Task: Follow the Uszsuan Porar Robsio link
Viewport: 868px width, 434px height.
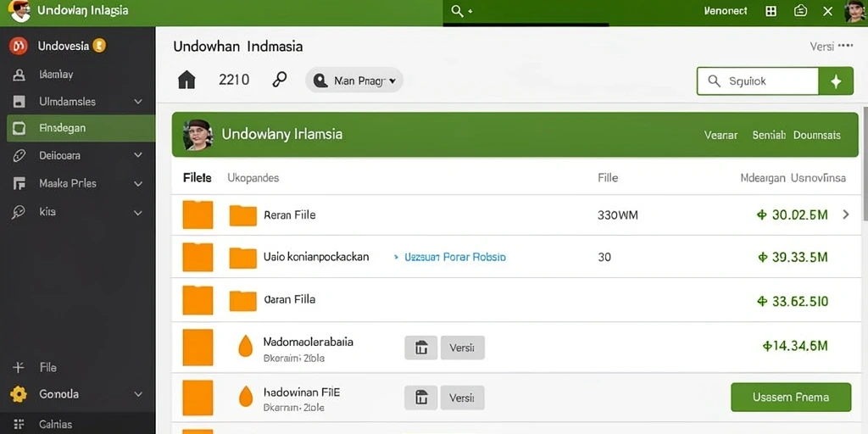Action: tap(455, 258)
